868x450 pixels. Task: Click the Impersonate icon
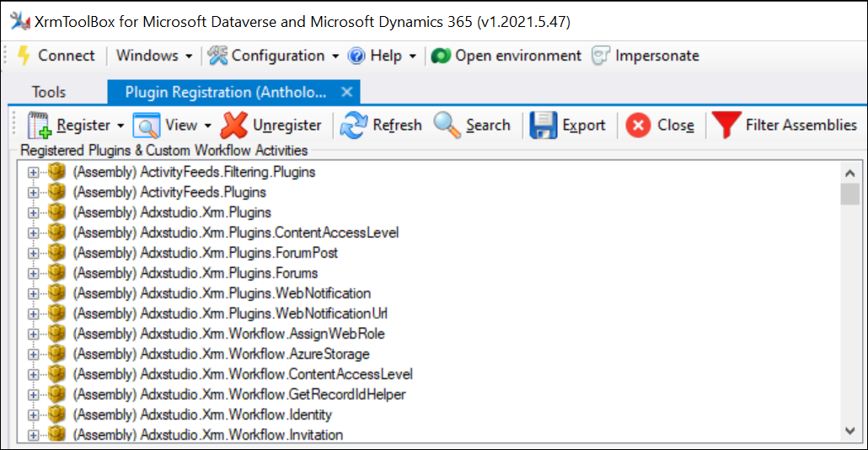point(601,56)
